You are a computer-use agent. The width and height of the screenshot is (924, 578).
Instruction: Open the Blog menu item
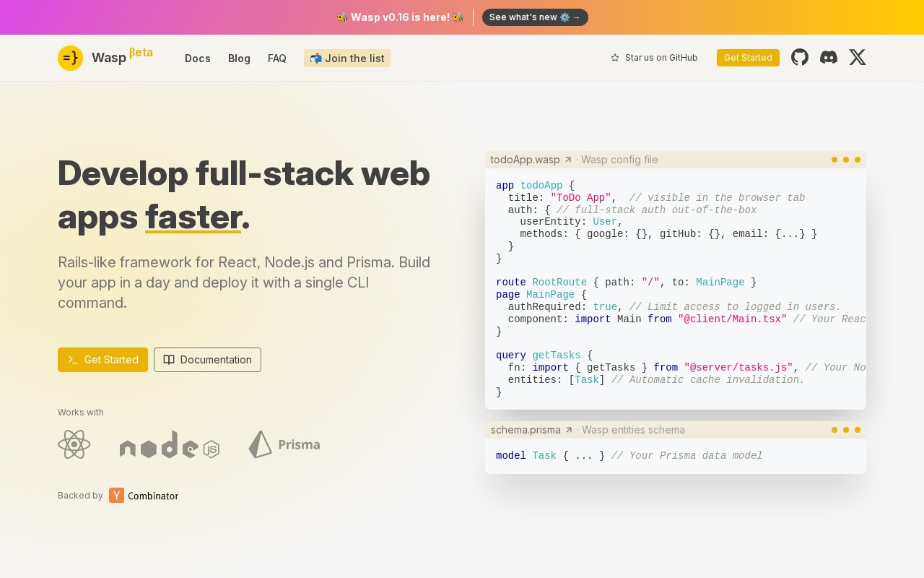[x=239, y=59]
